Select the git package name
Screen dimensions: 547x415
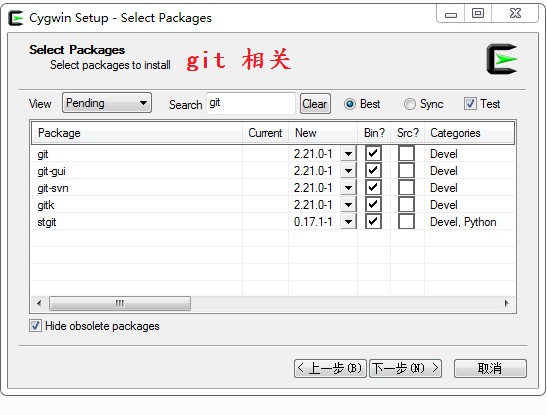(43, 154)
